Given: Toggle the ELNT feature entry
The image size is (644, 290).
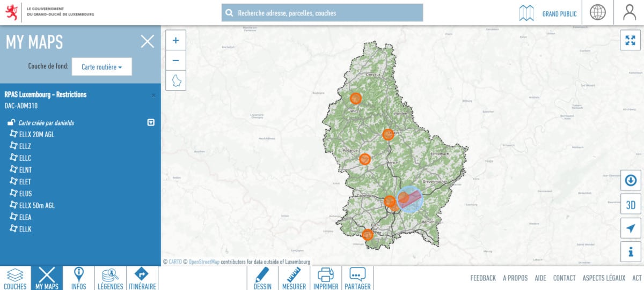Looking at the screenshot, I should coord(21,170).
